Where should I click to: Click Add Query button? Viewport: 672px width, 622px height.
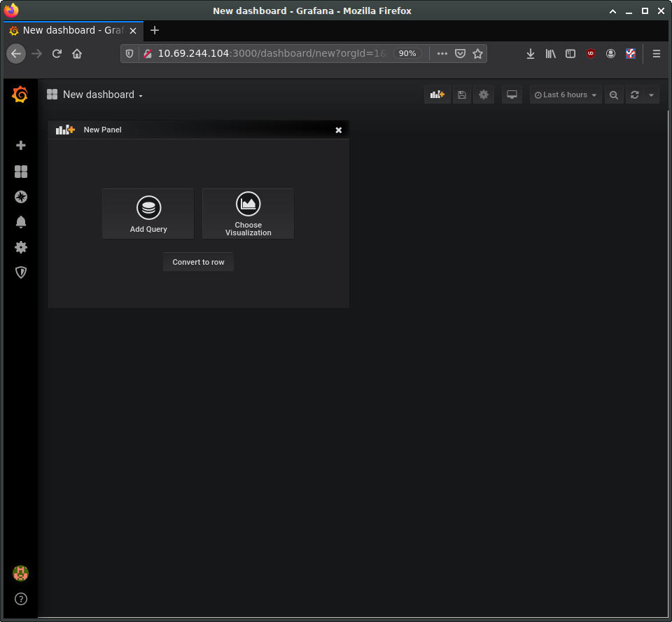pyautogui.click(x=148, y=214)
